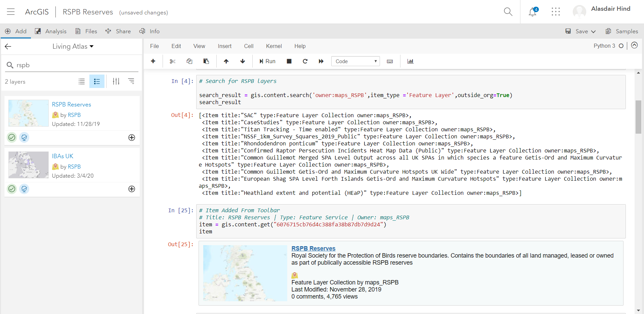Click the Save button
Image resolution: width=644 pixels, height=314 pixels.
point(577,31)
